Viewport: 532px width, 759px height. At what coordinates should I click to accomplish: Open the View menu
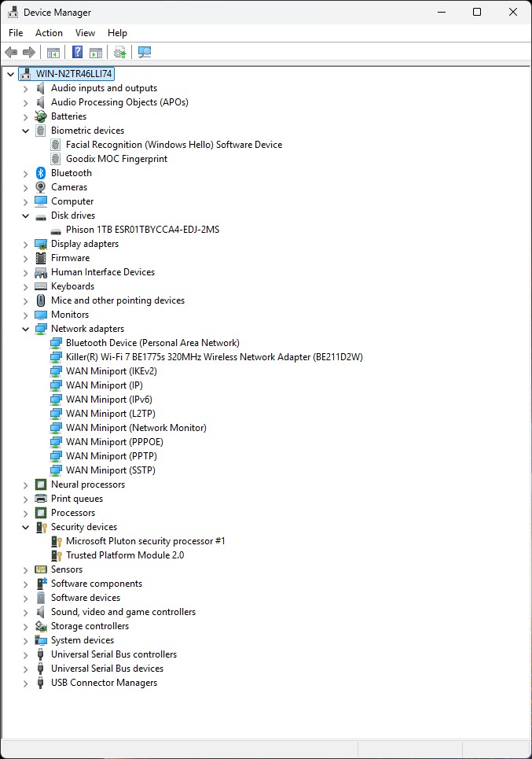[x=85, y=33]
